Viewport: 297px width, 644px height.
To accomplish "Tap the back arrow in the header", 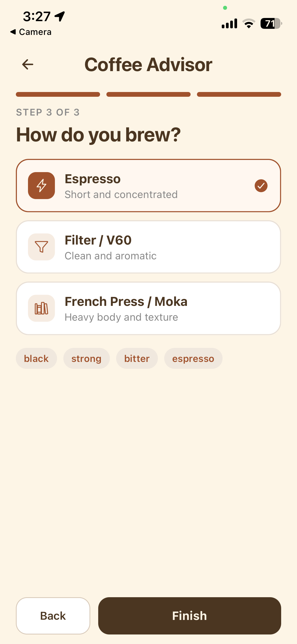I will pos(27,64).
